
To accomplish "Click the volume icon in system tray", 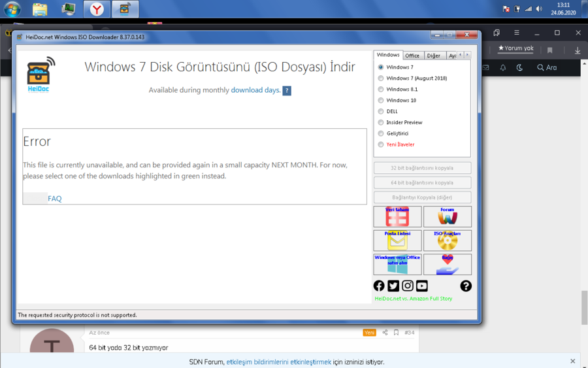I will (x=539, y=9).
